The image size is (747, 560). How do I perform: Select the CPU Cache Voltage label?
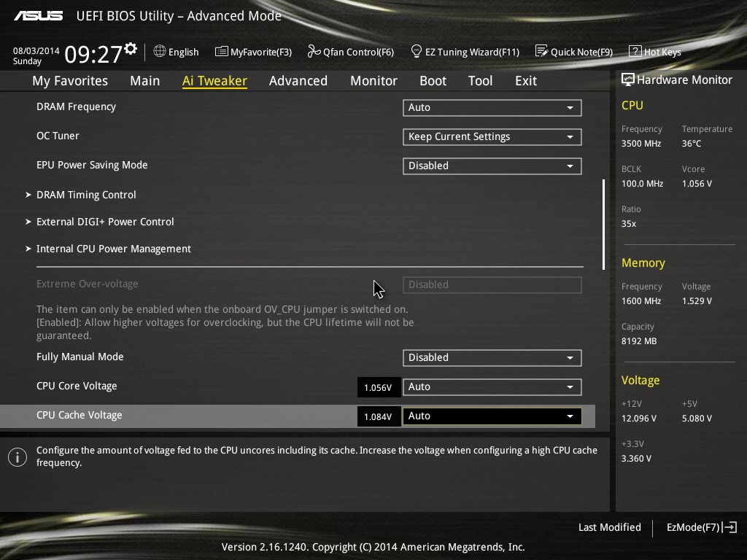point(79,415)
